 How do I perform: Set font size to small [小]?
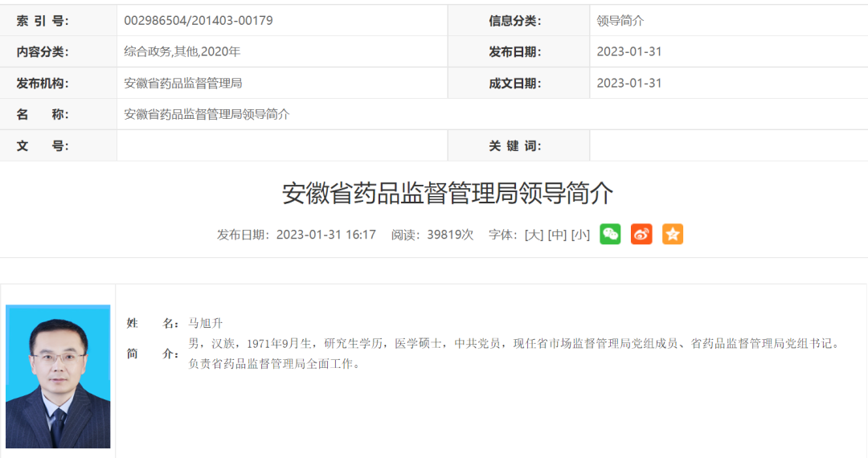(x=581, y=235)
